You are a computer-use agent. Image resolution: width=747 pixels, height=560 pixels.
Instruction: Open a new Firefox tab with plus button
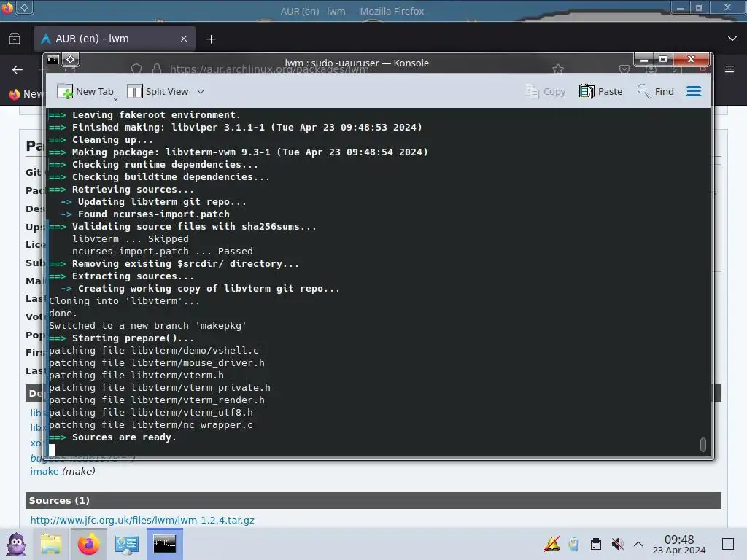click(x=211, y=39)
